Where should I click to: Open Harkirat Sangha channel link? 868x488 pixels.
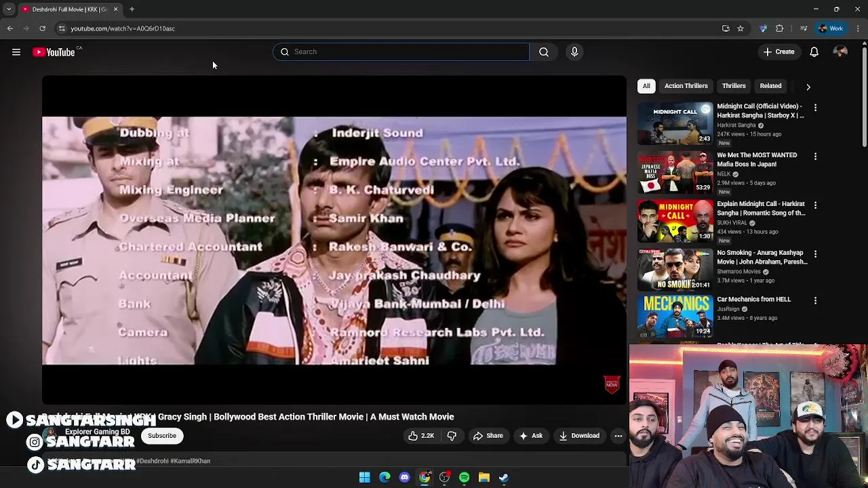[x=736, y=125]
